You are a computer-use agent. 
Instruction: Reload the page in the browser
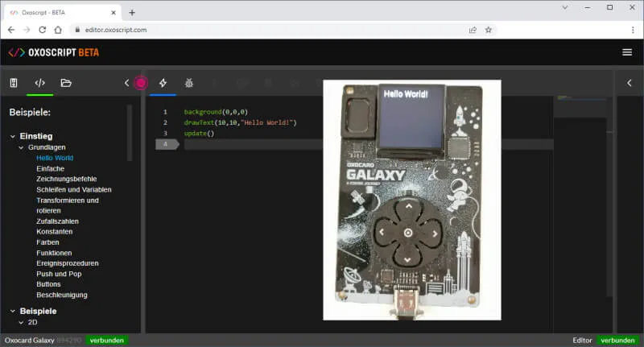[x=42, y=30]
